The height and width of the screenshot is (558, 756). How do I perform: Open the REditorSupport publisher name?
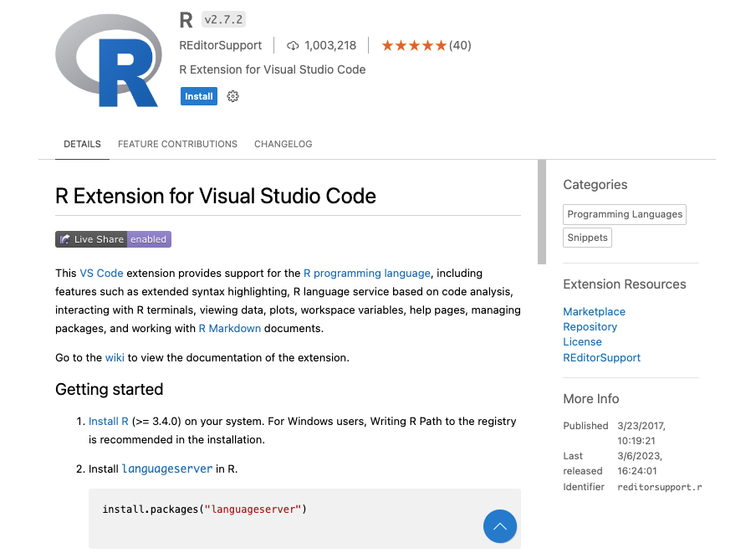pyautogui.click(x=220, y=45)
